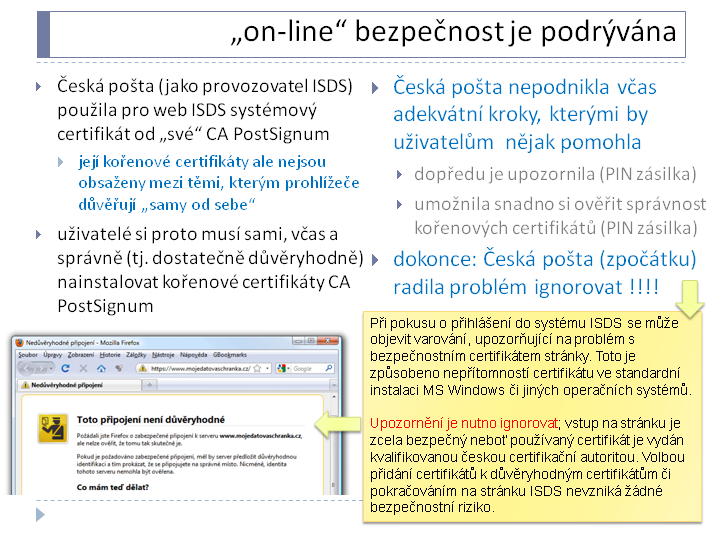Click the scroll up arrow of the page
Image resolution: width=720 pixels, height=540 pixels.
coord(334,396)
